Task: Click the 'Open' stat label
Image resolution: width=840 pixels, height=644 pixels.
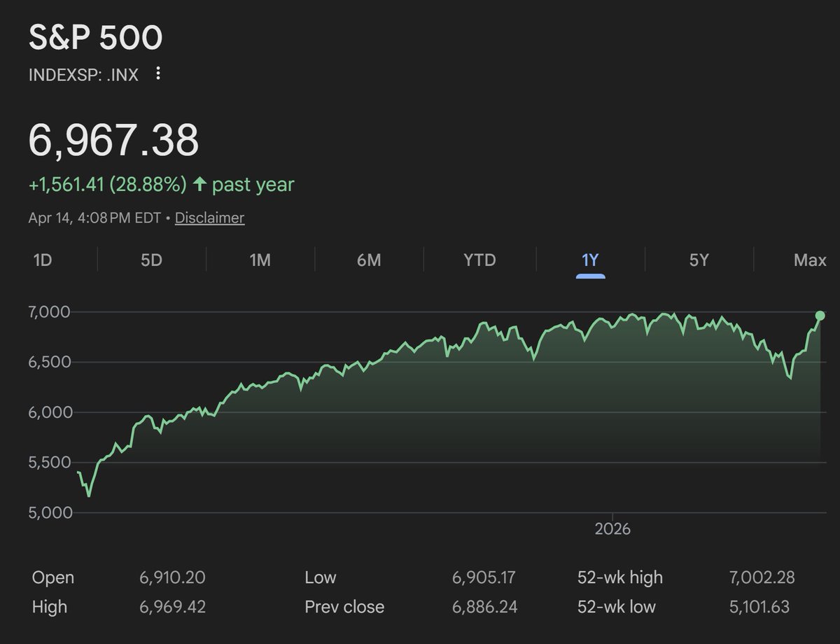Action: [52, 578]
